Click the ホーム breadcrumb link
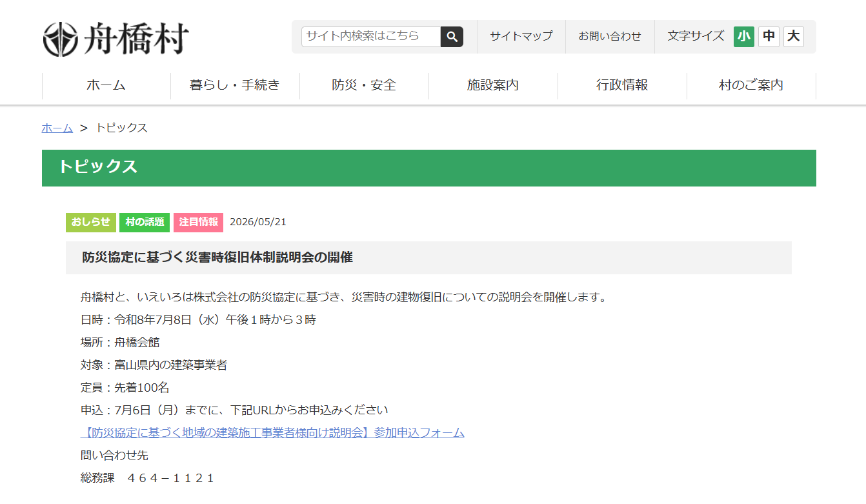Viewport: 866px width, 504px height. click(57, 128)
